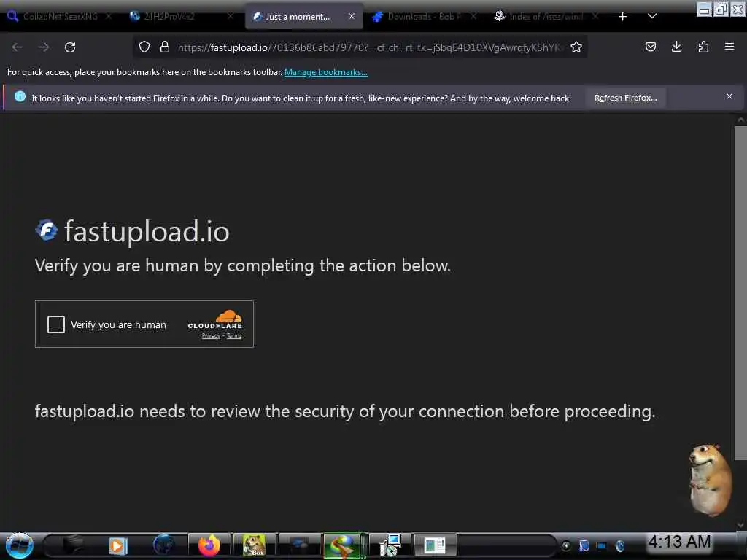Close the CollabNet SearXNG tab
Viewport: 747px width, 560px height.
(109, 16)
